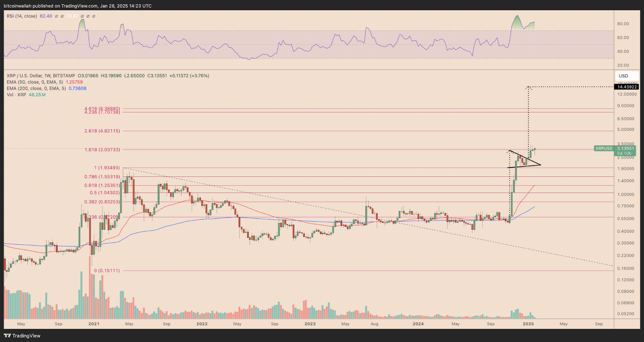Click the 2.618 (4.82115) Fibonacci level label
Viewport: 644px width, 342px height.
(x=102, y=131)
